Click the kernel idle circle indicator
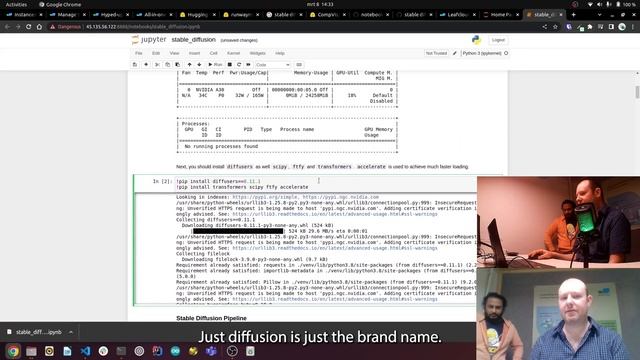640x360 pixels. (x=506, y=53)
